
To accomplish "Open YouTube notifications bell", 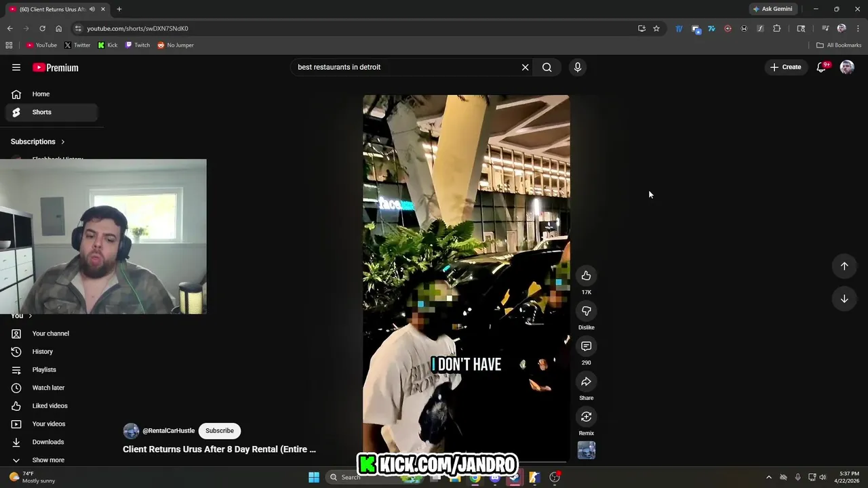I will point(821,67).
